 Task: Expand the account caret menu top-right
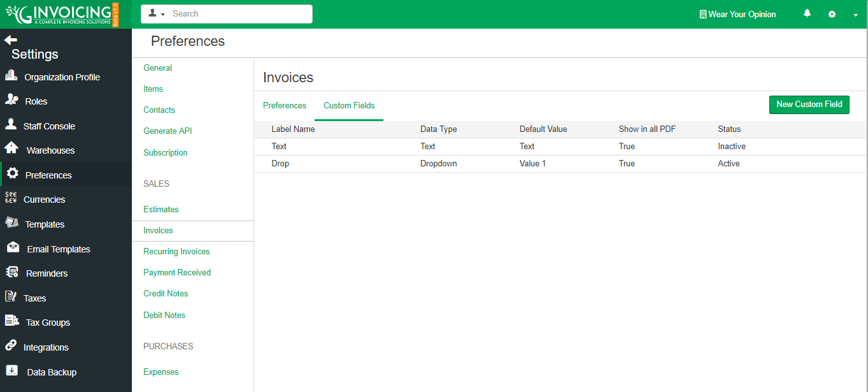(x=855, y=15)
